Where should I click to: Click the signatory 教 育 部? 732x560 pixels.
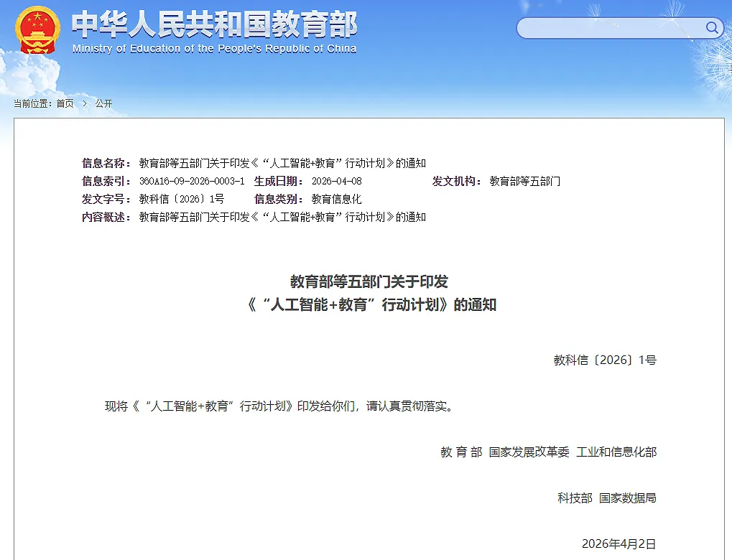click(461, 452)
